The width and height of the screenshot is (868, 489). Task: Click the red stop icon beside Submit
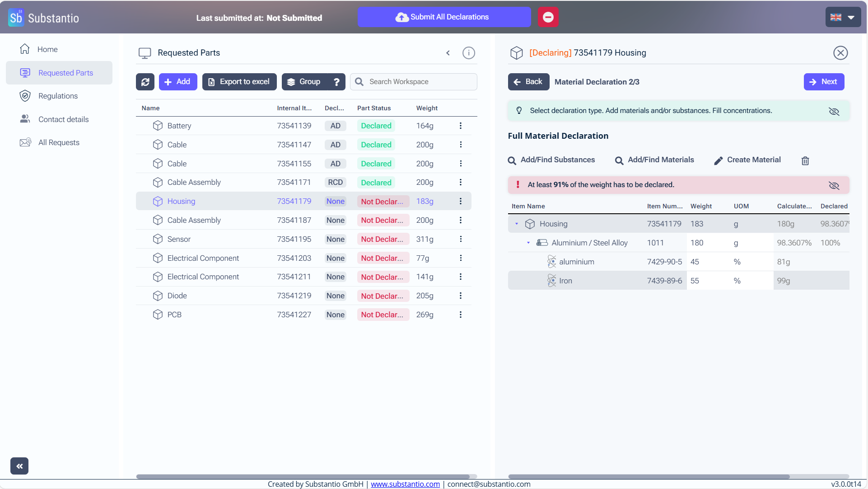548,17
